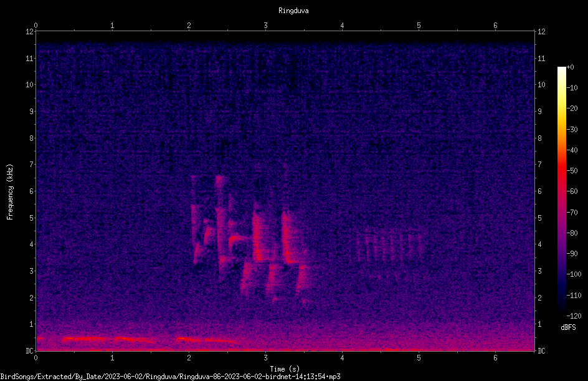
Task: Click the 3 second tick on bottom axis
Action: coord(265,358)
